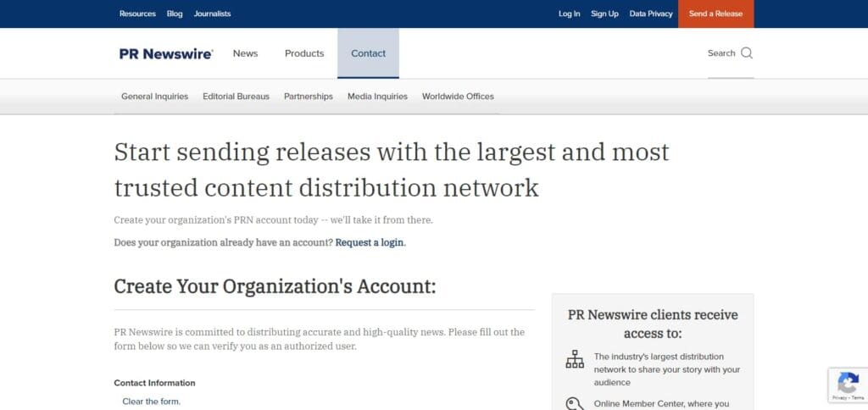Click Sign Up in the top bar
This screenshot has height=410, width=868.
click(x=604, y=14)
